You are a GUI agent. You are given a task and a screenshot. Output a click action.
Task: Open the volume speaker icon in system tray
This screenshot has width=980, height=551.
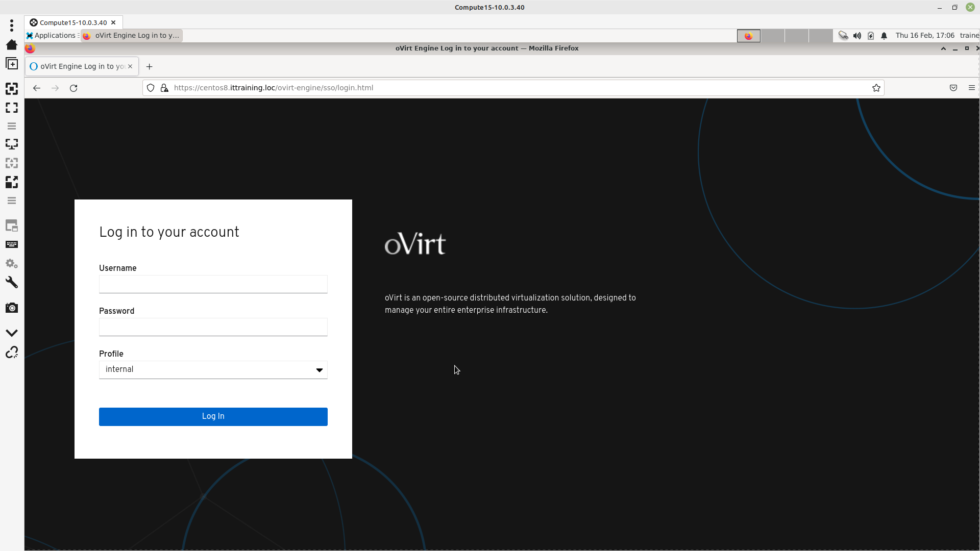tap(857, 36)
